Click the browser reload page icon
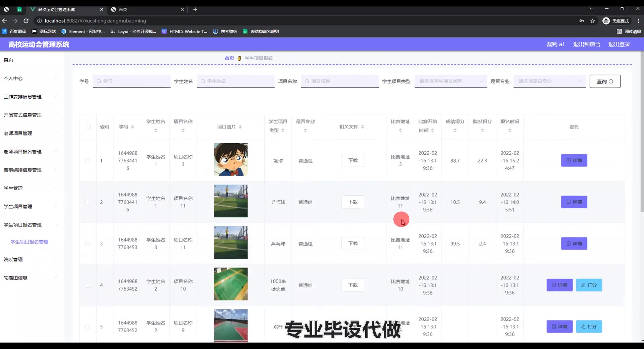 (x=26, y=21)
